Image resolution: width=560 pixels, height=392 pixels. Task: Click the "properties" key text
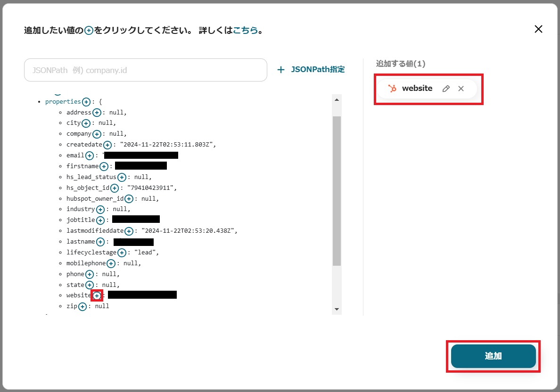tap(63, 102)
